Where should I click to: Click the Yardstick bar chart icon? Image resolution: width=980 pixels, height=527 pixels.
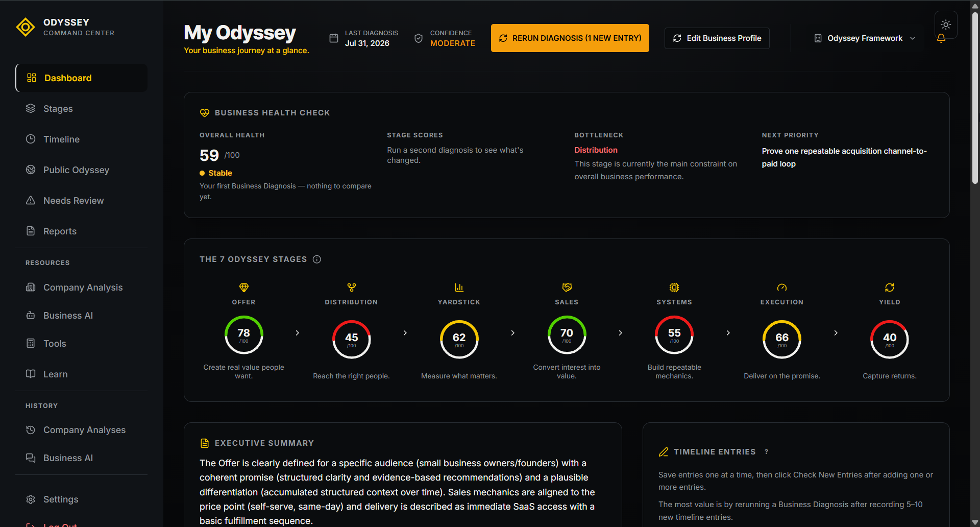click(x=459, y=288)
